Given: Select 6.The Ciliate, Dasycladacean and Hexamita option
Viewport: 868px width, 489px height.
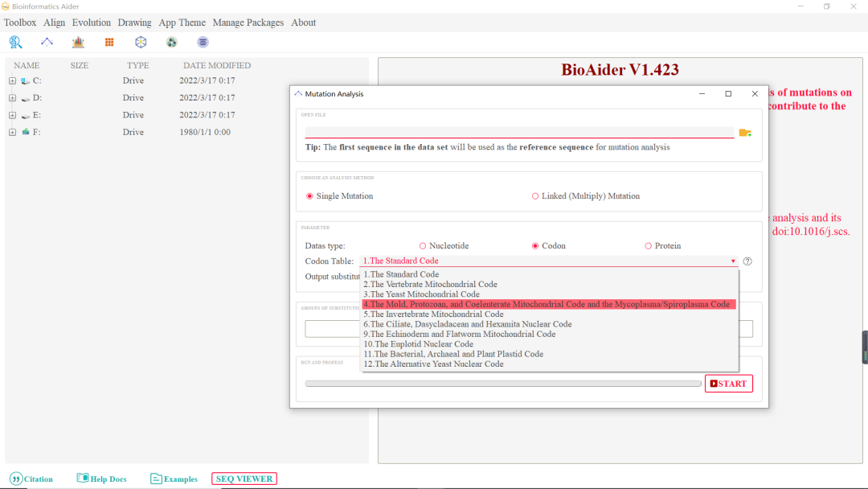Looking at the screenshot, I should click(x=549, y=324).
